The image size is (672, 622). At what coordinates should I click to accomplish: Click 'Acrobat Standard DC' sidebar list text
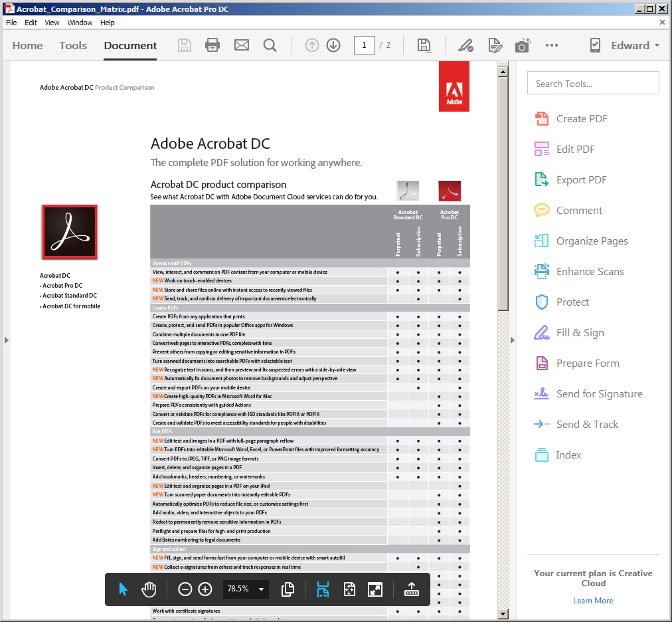(70, 296)
